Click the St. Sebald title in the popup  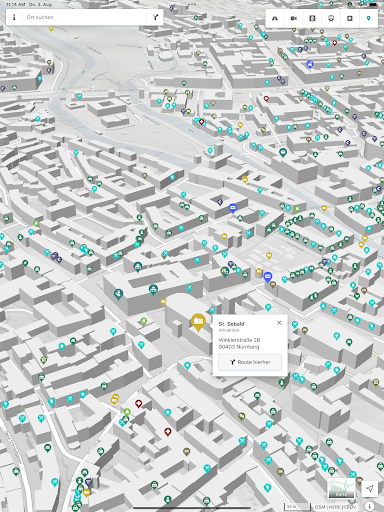[x=231, y=324]
